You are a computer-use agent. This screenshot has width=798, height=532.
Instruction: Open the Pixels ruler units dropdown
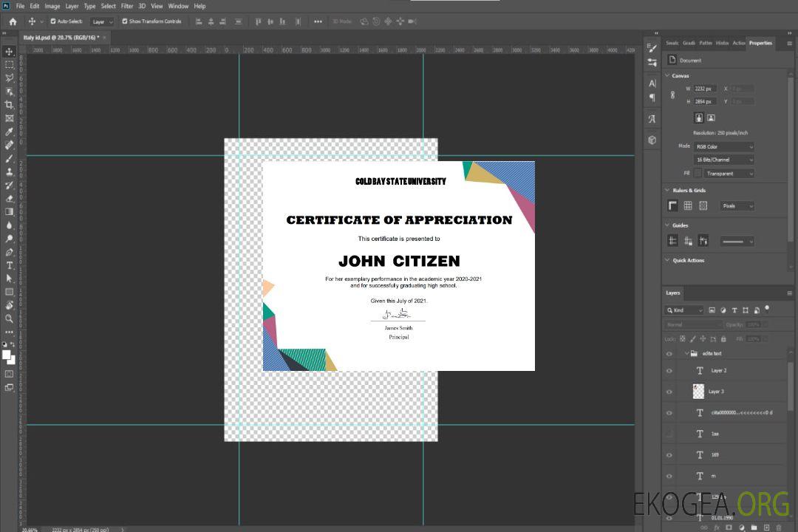click(737, 206)
